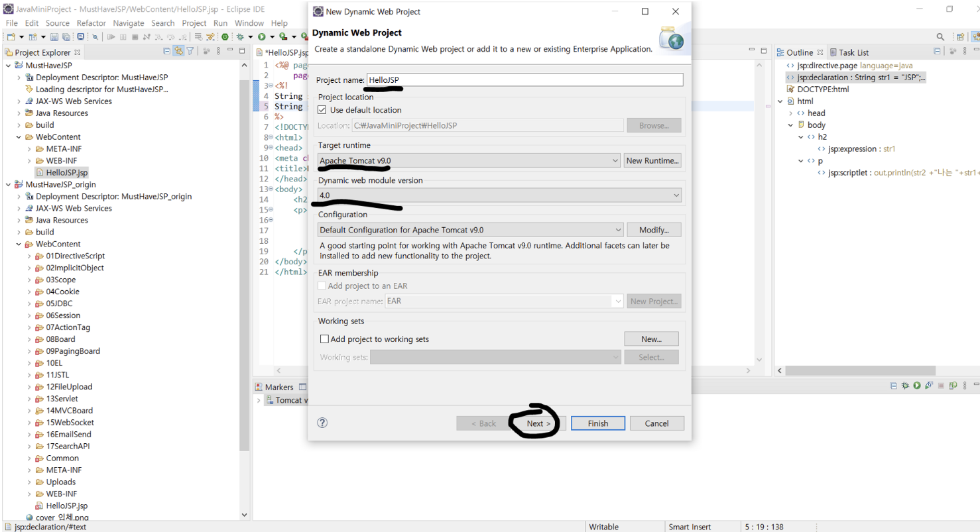Open the New wizard dropdown arrow in toolbar
Image resolution: width=980 pixels, height=532 pixels.
(x=21, y=37)
